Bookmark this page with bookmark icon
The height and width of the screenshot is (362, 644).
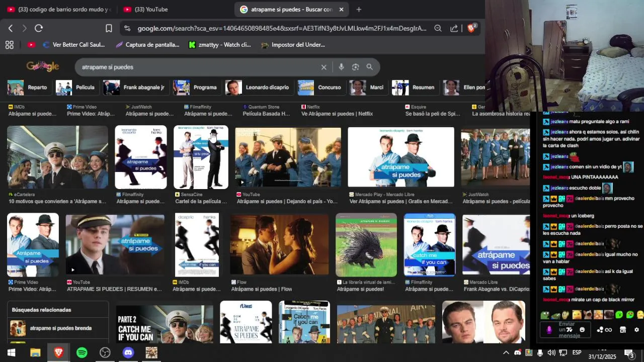(109, 29)
